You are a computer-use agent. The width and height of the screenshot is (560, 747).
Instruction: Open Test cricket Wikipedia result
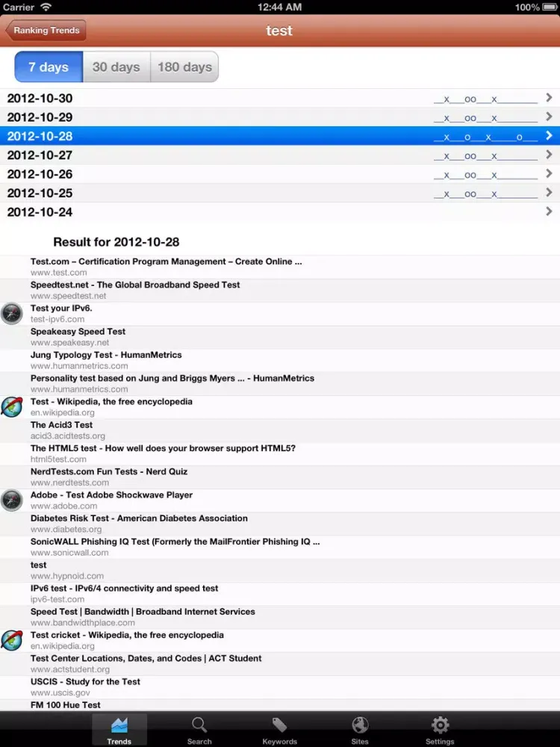click(x=280, y=640)
